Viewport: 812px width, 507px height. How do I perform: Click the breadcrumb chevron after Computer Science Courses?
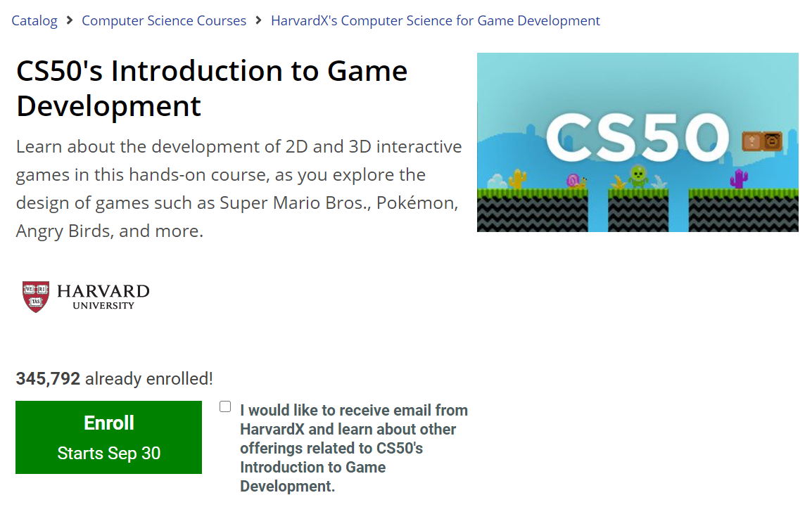click(258, 20)
